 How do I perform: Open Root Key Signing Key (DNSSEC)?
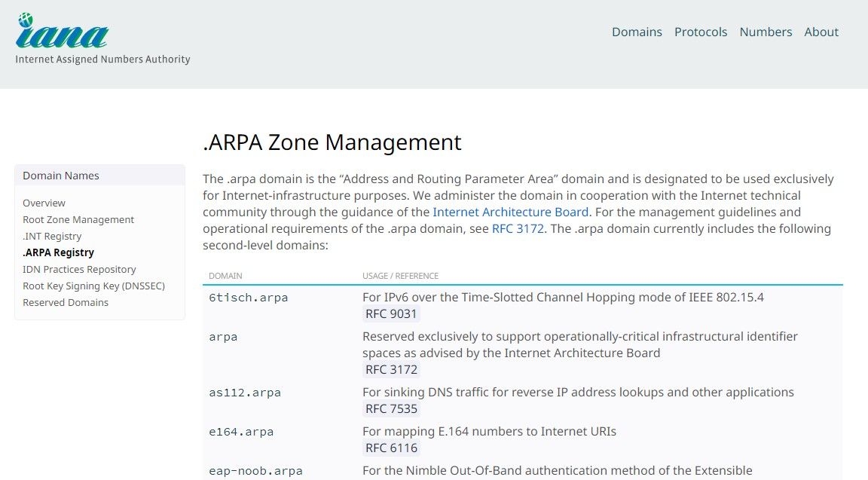tap(93, 286)
